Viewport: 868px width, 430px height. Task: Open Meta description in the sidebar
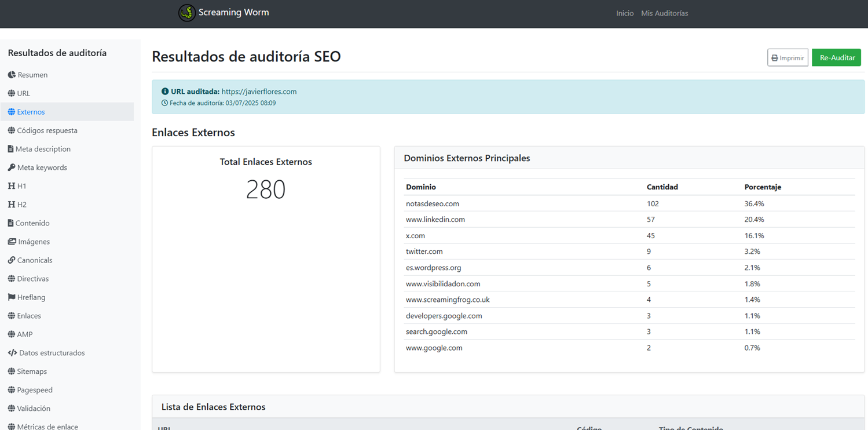pyautogui.click(x=67, y=149)
